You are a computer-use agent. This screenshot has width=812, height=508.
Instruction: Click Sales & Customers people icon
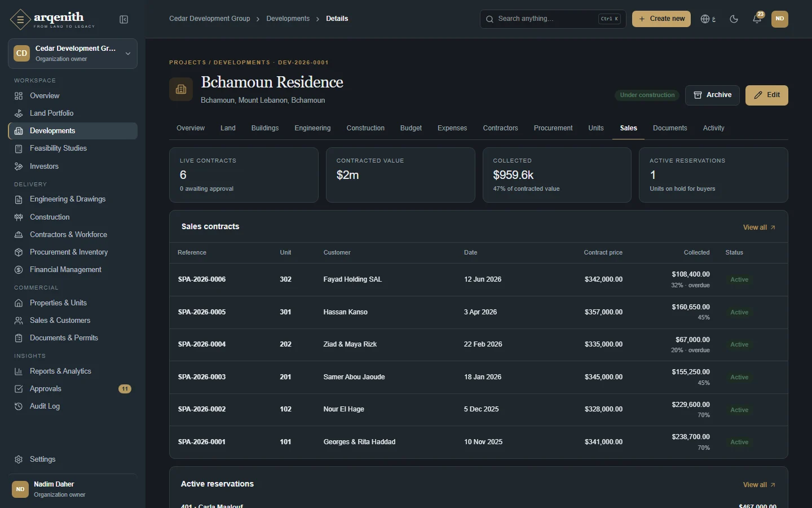19,321
